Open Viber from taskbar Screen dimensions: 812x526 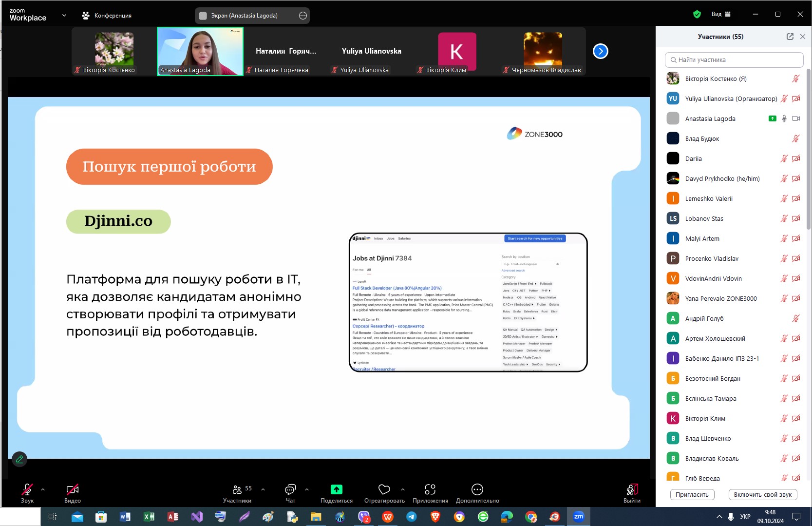click(364, 517)
